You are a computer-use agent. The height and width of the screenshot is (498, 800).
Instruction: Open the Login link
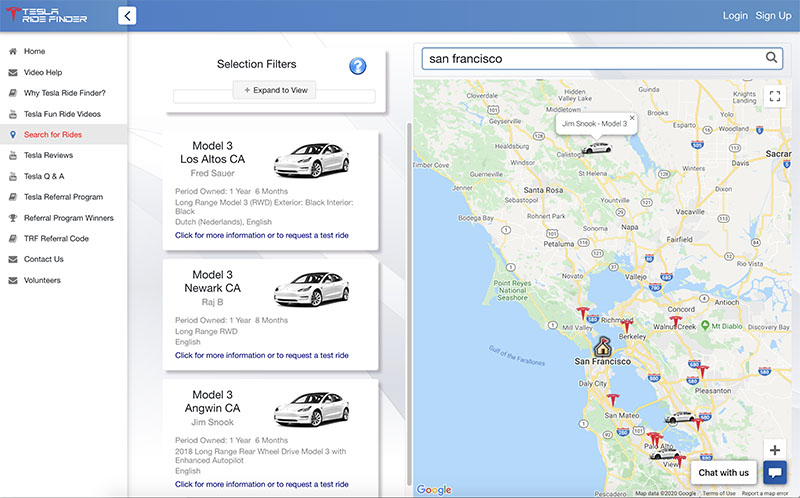735,16
